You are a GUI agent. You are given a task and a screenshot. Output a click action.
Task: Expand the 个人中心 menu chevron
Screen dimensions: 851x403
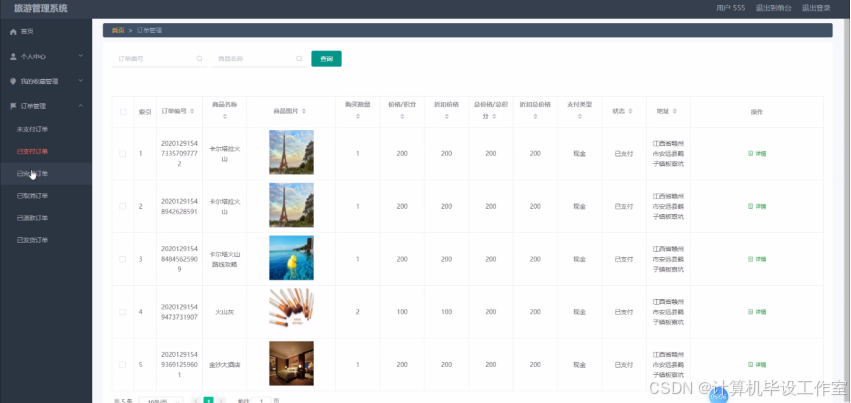81,56
